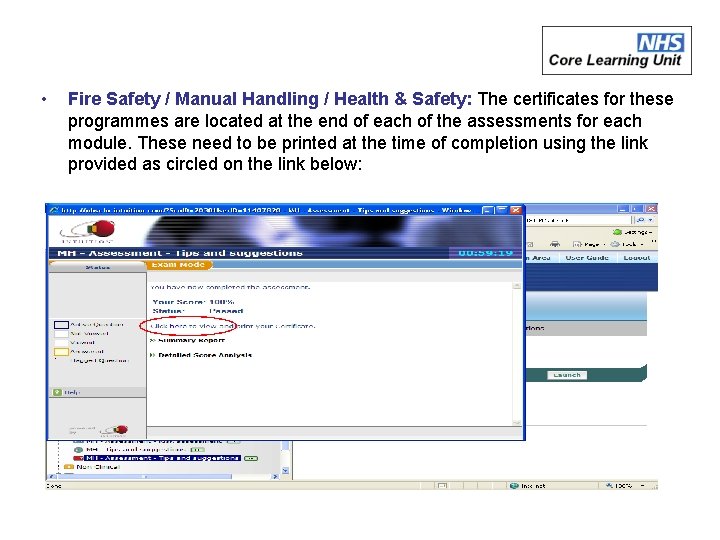Click the blue-outlined Active Question legend swatch
Screen dimensions: 720x540
[x=62, y=325]
